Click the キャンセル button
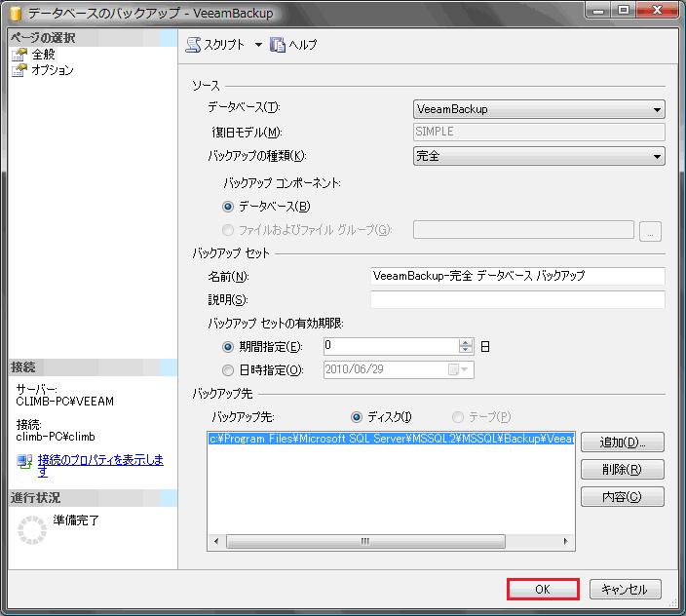This screenshot has height=616, width=686. tap(625, 590)
